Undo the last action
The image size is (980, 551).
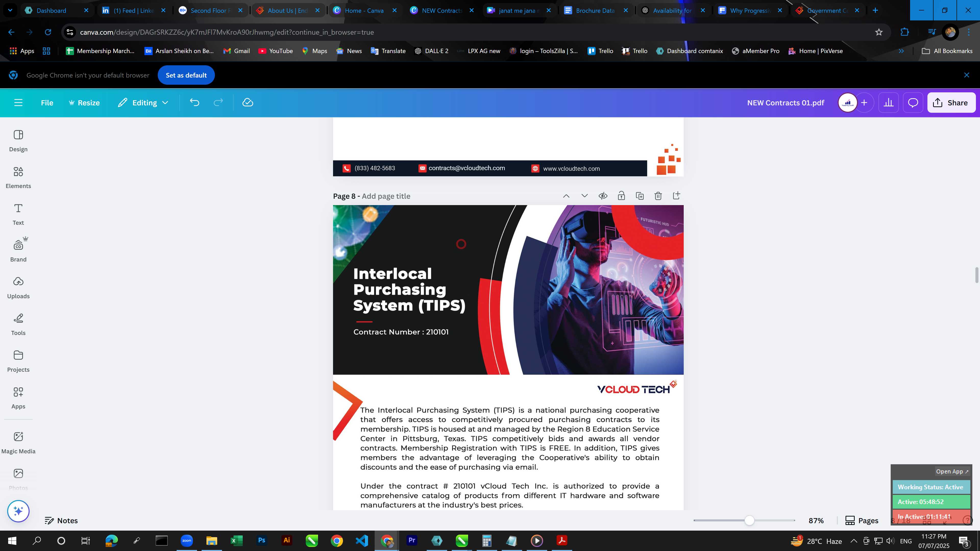(x=194, y=103)
